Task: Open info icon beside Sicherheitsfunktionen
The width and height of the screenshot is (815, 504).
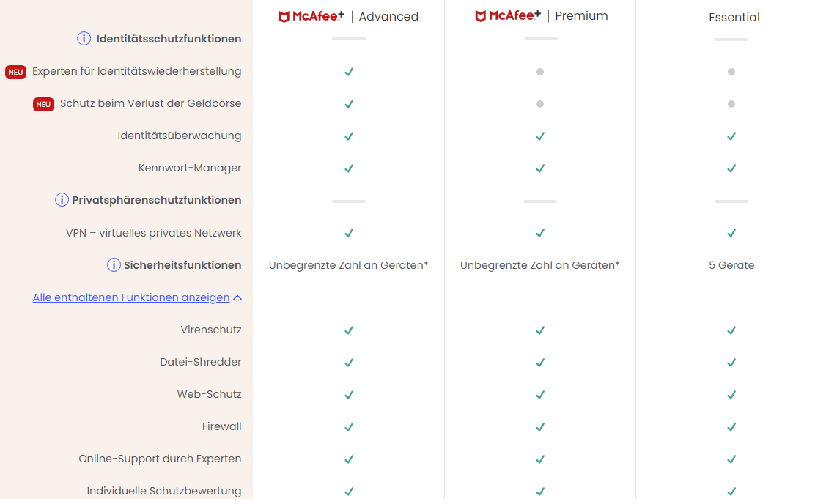Action: coord(114,265)
